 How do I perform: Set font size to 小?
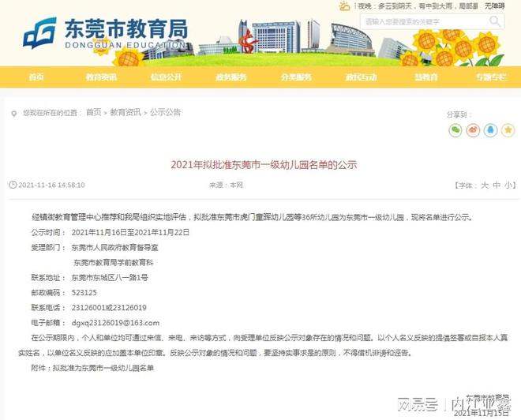pyautogui.click(x=508, y=185)
